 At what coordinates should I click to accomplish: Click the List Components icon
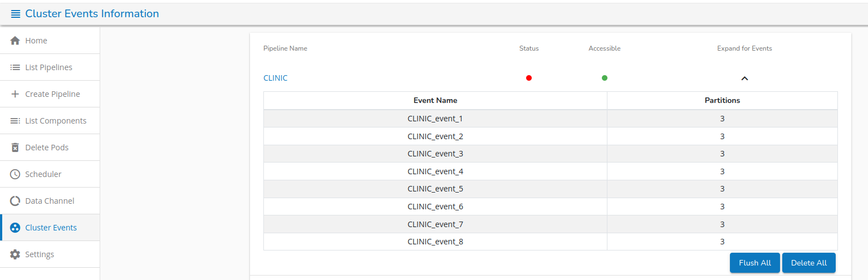(x=16, y=121)
